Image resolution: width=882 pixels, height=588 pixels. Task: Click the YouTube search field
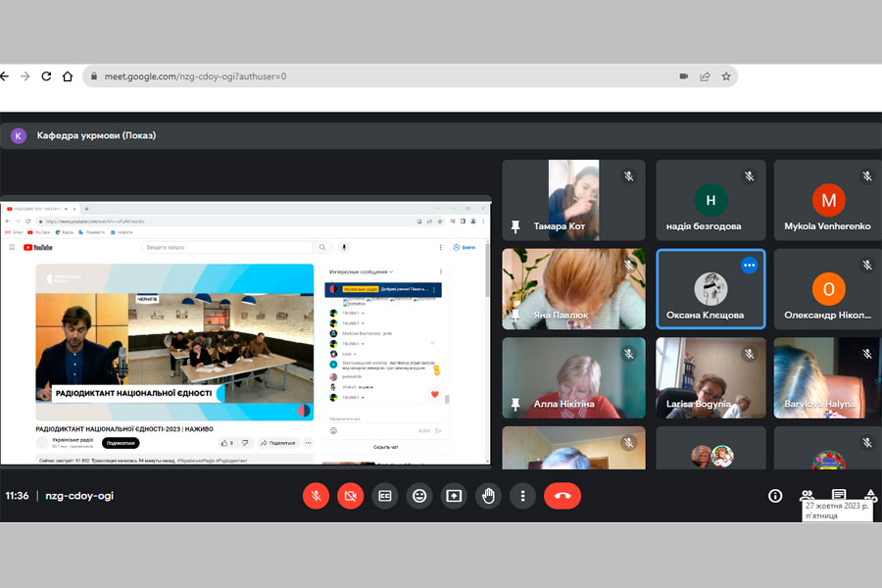(x=226, y=247)
